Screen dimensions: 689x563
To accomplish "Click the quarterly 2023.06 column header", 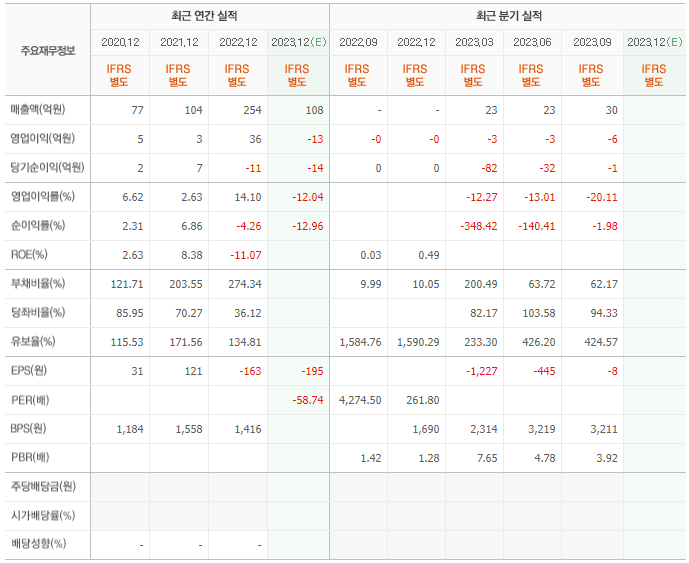I will click(532, 42).
